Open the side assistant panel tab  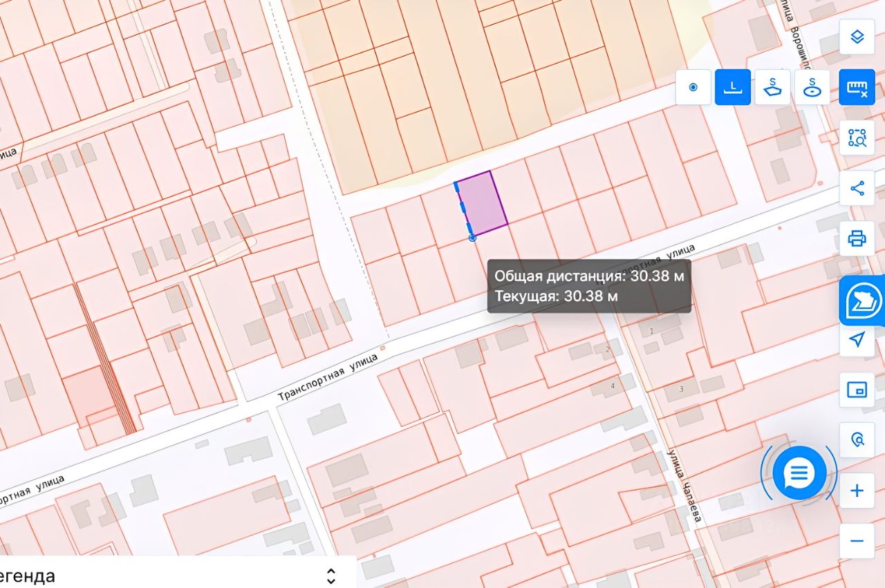(862, 301)
